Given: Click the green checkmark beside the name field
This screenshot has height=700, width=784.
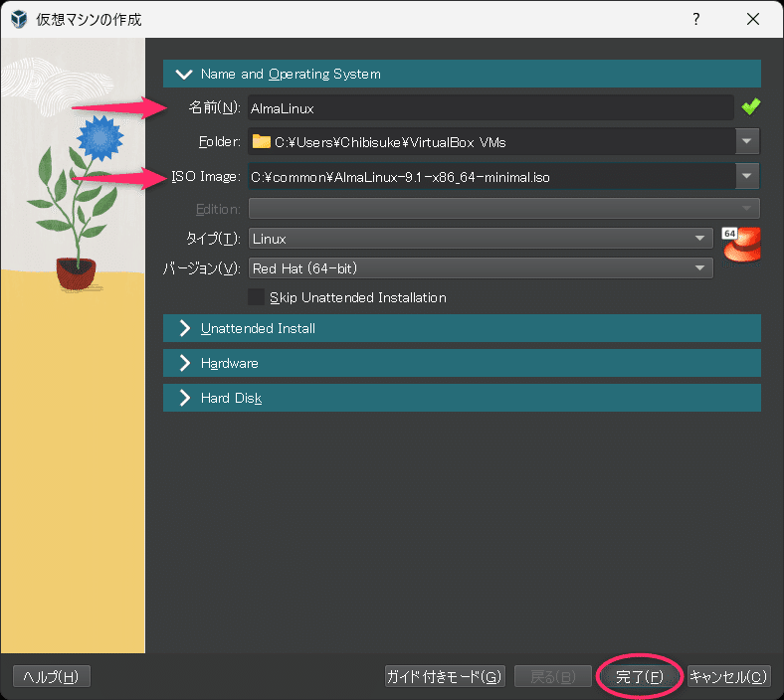Looking at the screenshot, I should pos(750,106).
